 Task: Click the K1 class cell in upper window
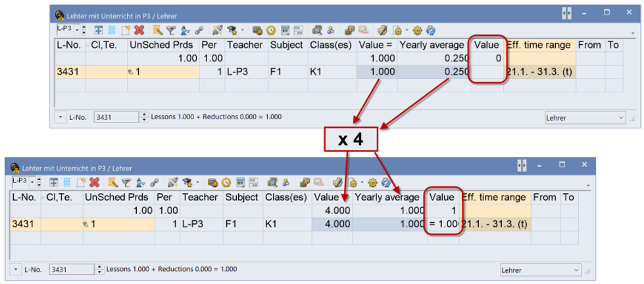pyautogui.click(x=332, y=72)
